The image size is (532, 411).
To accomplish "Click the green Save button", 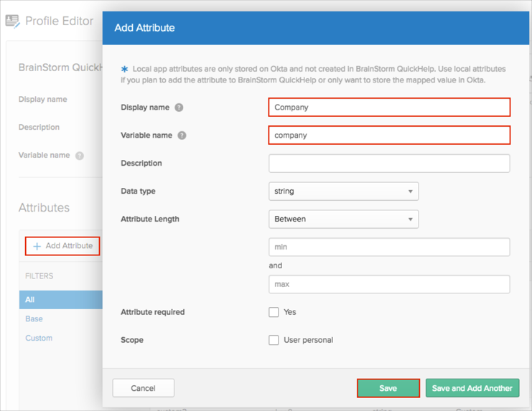I will 388,388.
